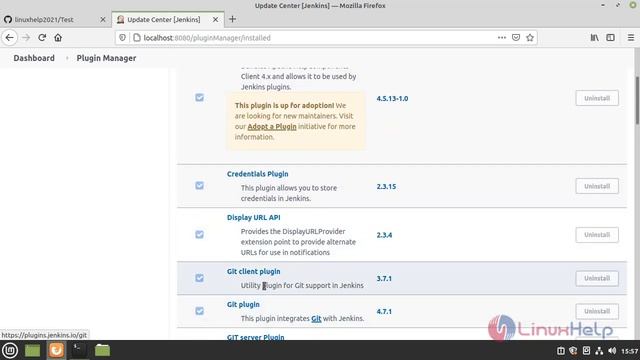Viewport: 640px width, 360px height.
Task: Open the Display URL API link
Action: (253, 218)
